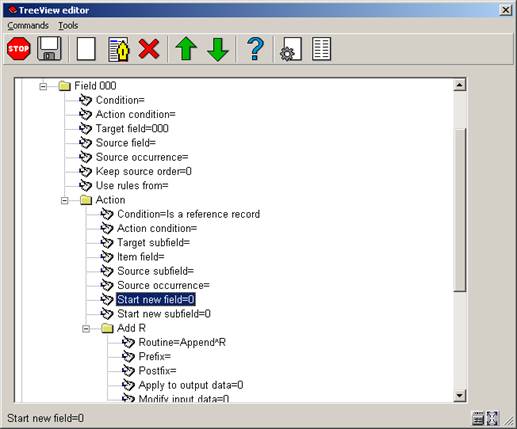Select 'Start new subfield=0' tree item
517x429 pixels.
[164, 314]
